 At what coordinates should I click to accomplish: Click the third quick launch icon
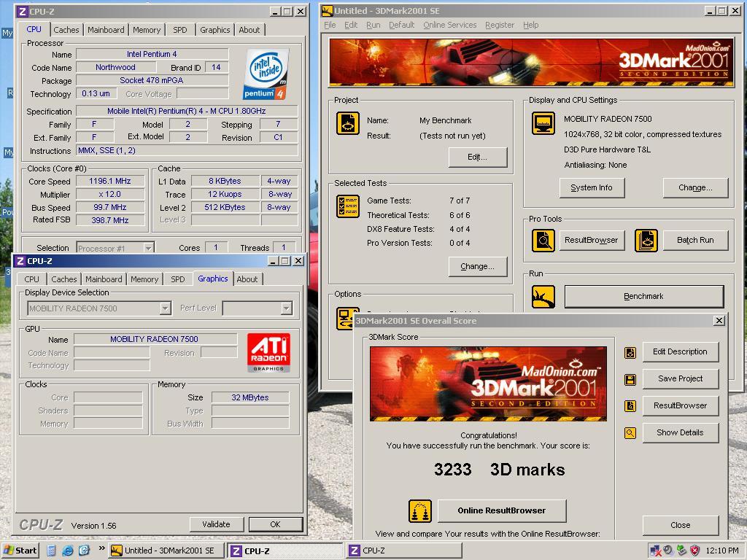click(85, 551)
